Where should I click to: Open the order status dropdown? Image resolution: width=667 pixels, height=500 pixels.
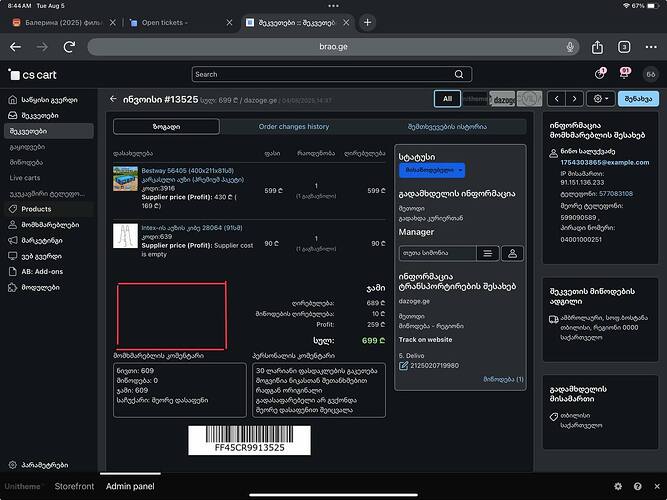432,172
